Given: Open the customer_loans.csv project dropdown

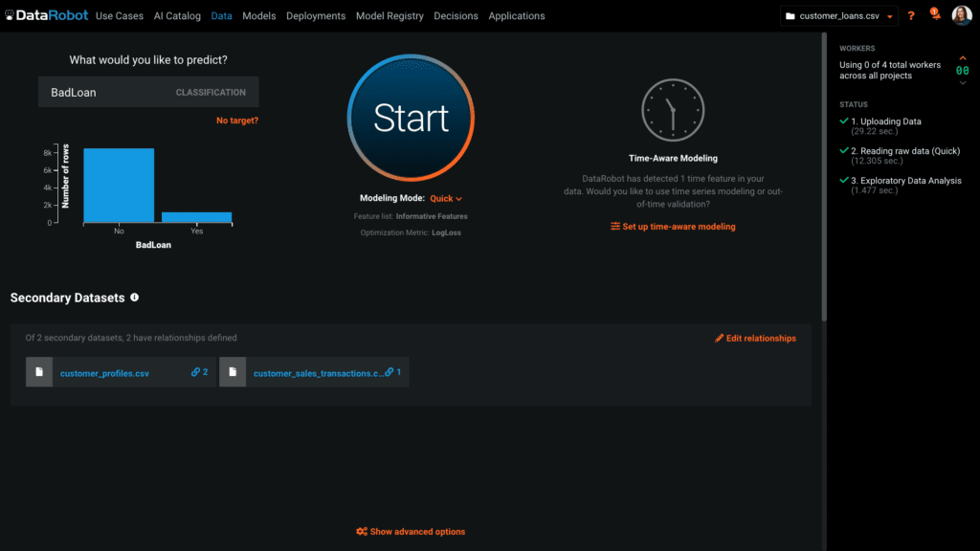Looking at the screenshot, I should (x=838, y=15).
